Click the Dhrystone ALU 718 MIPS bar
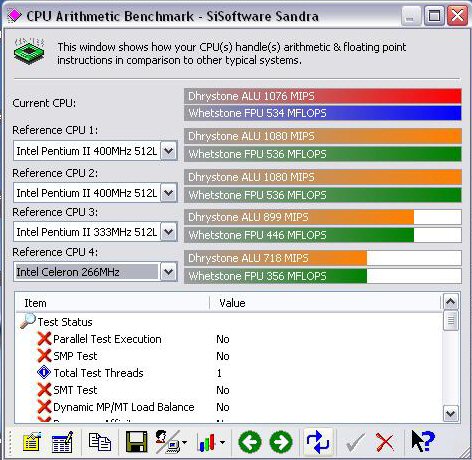 pyautogui.click(x=323, y=258)
